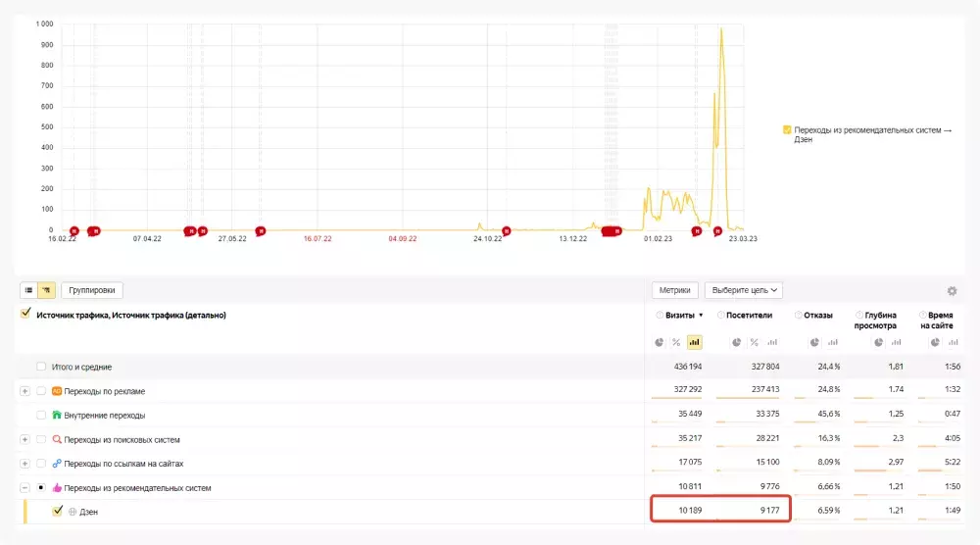This screenshot has width=980, height=545.
Task: Click bar chart icon under Отказы
Action: click(833, 342)
